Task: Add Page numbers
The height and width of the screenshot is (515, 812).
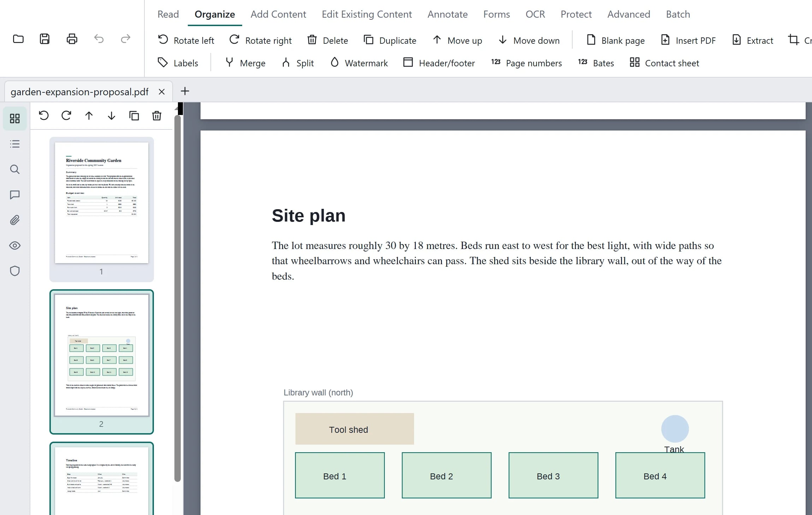Action: point(526,63)
